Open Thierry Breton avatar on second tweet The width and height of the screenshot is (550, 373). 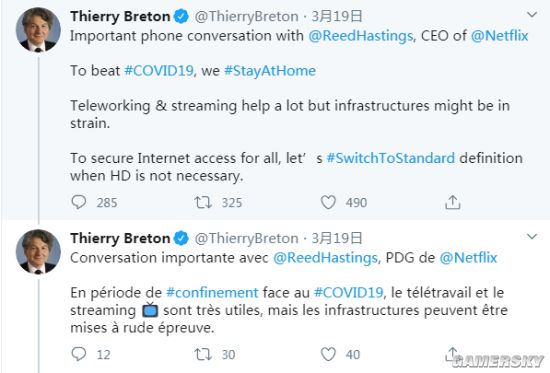click(38, 252)
